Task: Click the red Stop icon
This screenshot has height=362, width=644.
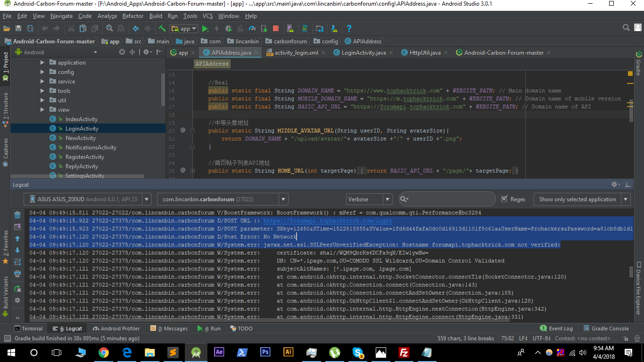Action: click(276, 29)
